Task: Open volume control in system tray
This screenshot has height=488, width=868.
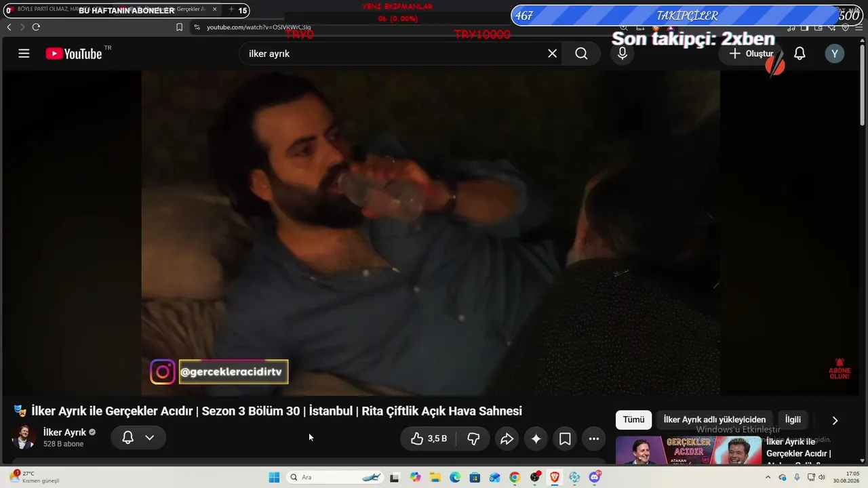Action: [x=822, y=477]
